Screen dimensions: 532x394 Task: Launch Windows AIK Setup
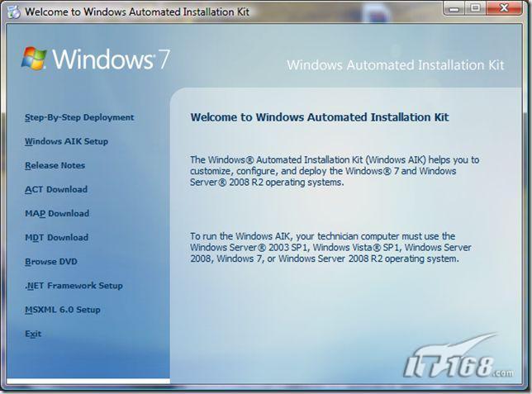(x=66, y=141)
